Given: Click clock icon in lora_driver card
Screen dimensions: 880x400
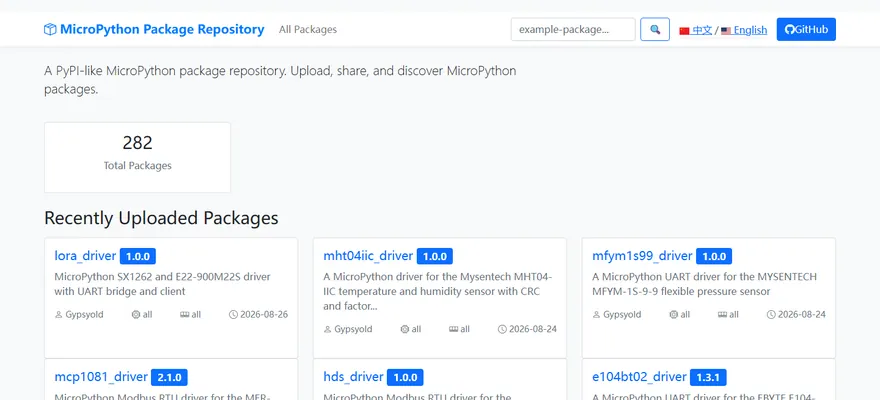Looking at the screenshot, I should [233, 315].
